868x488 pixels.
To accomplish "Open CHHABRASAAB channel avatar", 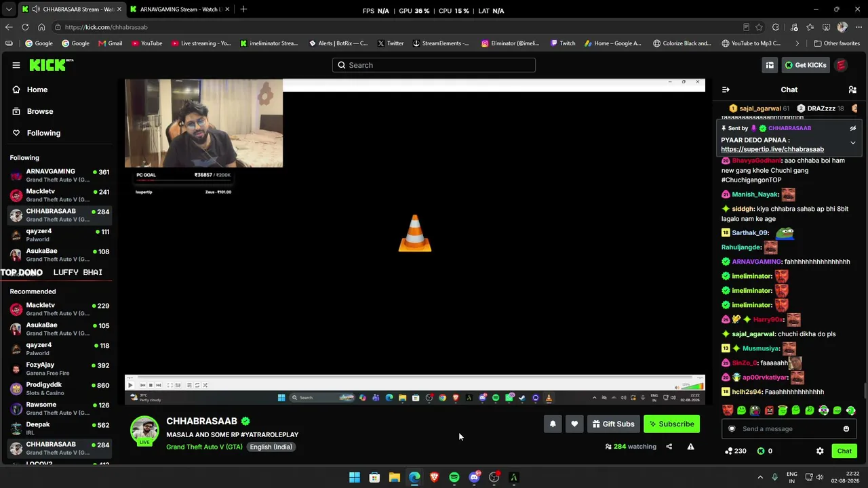I will tap(144, 430).
